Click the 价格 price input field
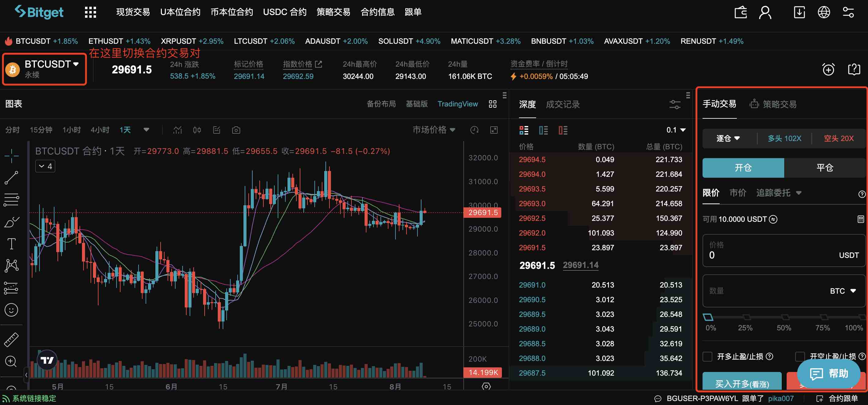The width and height of the screenshot is (868, 405). (783, 251)
